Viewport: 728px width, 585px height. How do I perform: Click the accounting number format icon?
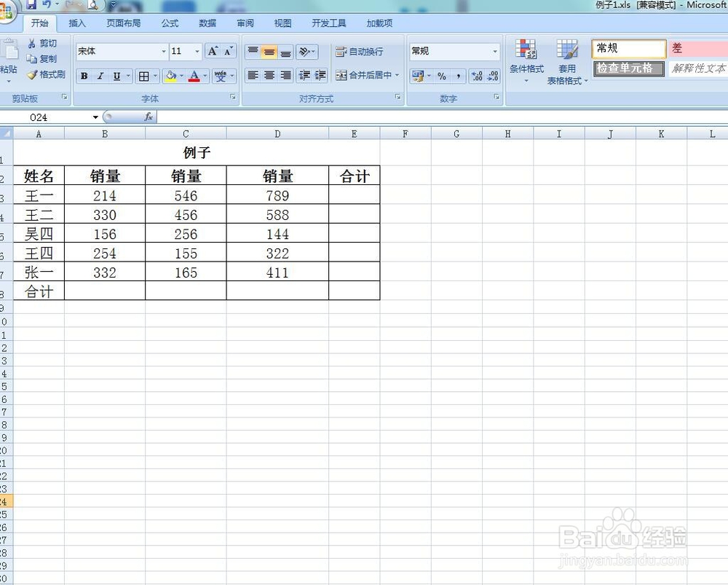tap(417, 76)
